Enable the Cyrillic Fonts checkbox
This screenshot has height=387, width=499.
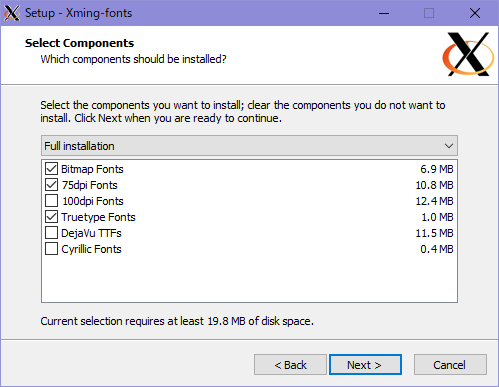pyautogui.click(x=51, y=249)
